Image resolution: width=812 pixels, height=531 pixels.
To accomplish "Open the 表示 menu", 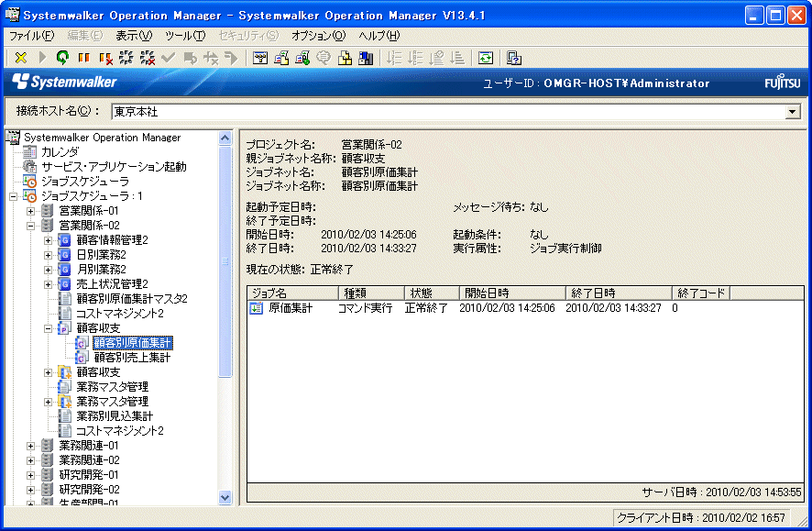I will point(134,35).
